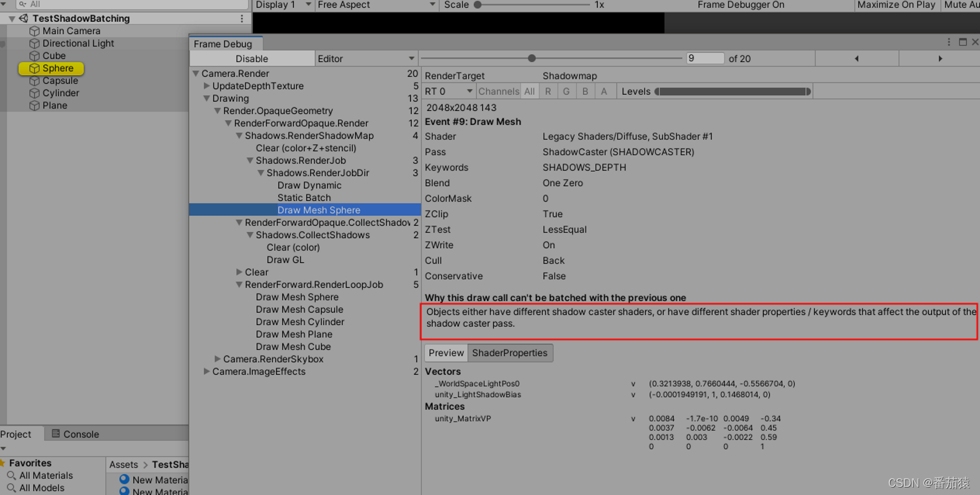Click the Plane object icon

[35, 105]
